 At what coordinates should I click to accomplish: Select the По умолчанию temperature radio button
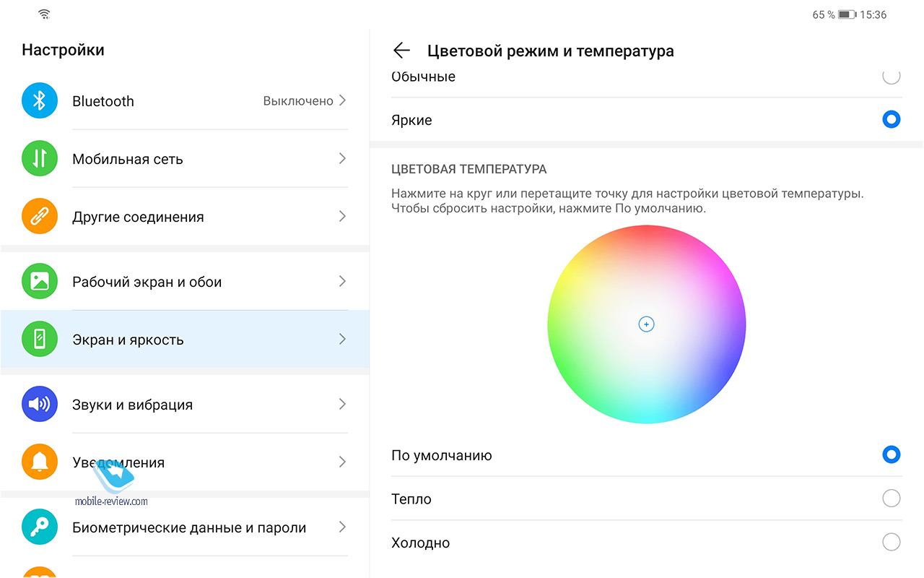[892, 454]
